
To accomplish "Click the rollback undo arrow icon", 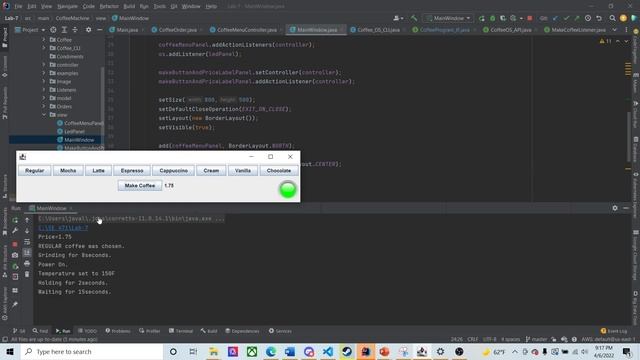I will [599, 18].
